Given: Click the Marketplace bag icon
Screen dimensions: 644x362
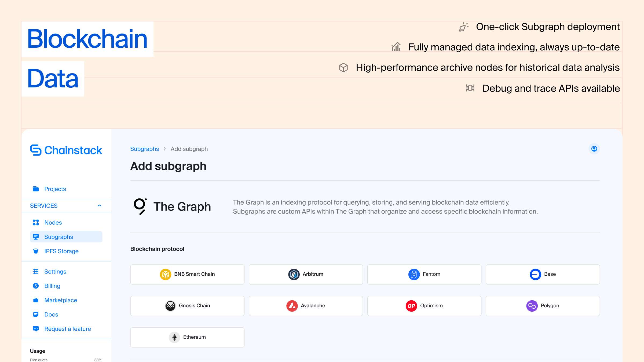Looking at the screenshot, I should [36, 300].
